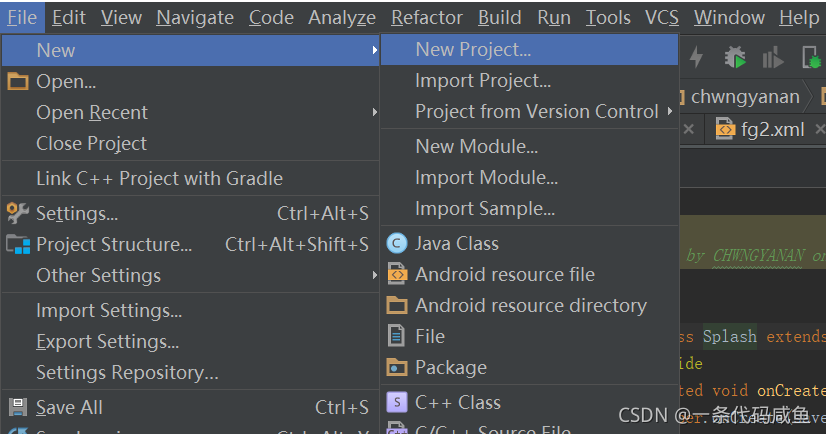The width and height of the screenshot is (826, 434).
Task: Create a new Java Class
Action: 456,243
